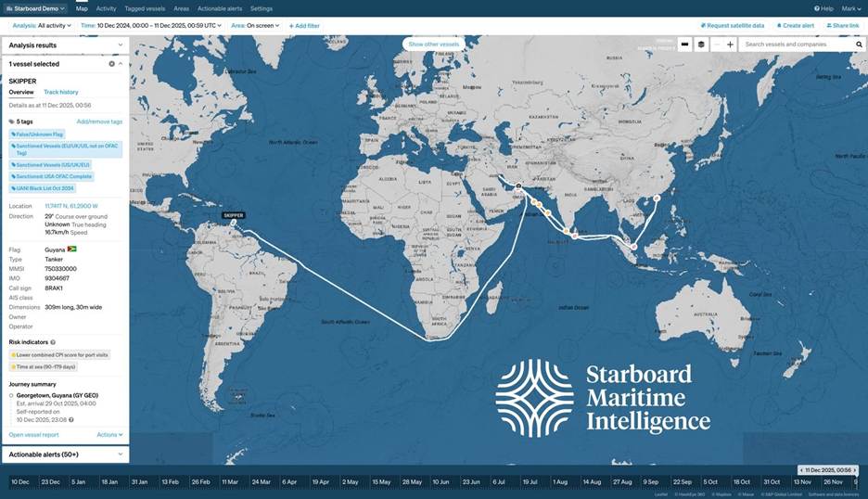Click the Sanctioned Vessels (US/UK/EU) tag
The width and height of the screenshot is (868, 499).
pyautogui.click(x=50, y=165)
